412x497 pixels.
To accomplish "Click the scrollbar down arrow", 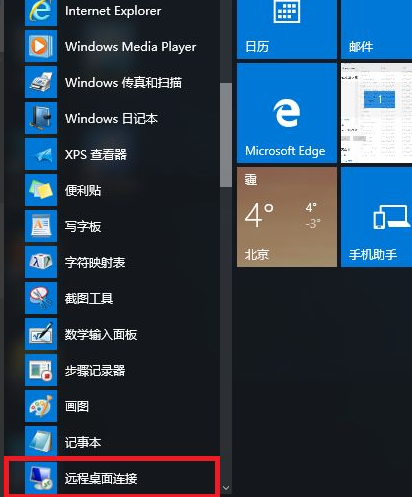I will coord(226,488).
